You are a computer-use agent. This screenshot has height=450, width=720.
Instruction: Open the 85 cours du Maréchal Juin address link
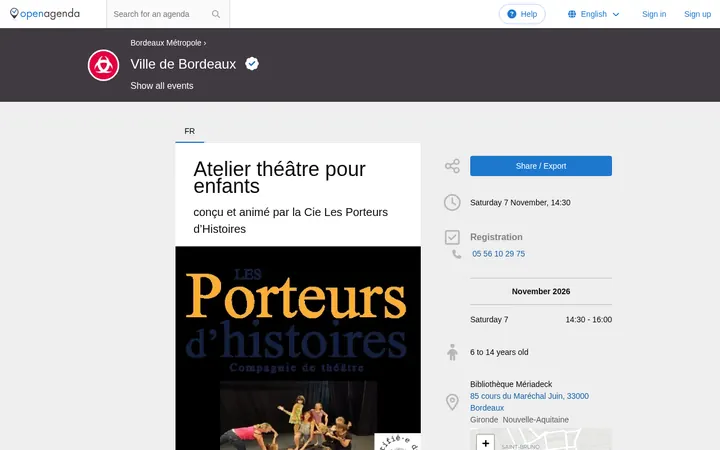point(529,402)
